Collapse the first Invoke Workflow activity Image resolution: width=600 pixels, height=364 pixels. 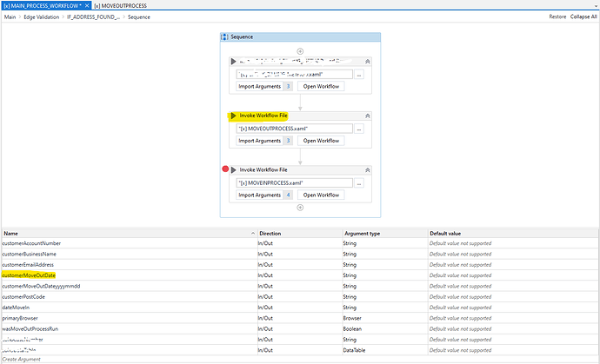[367, 62]
